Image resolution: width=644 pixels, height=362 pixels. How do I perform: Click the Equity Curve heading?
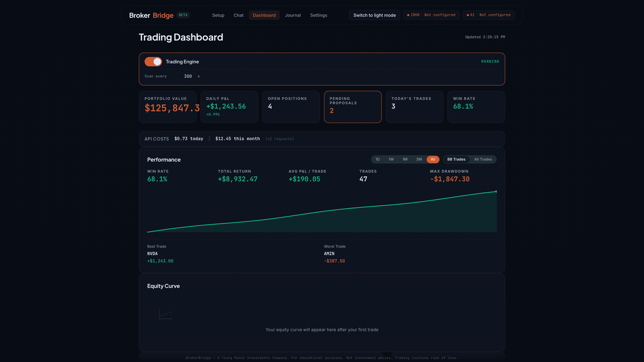coord(164,286)
